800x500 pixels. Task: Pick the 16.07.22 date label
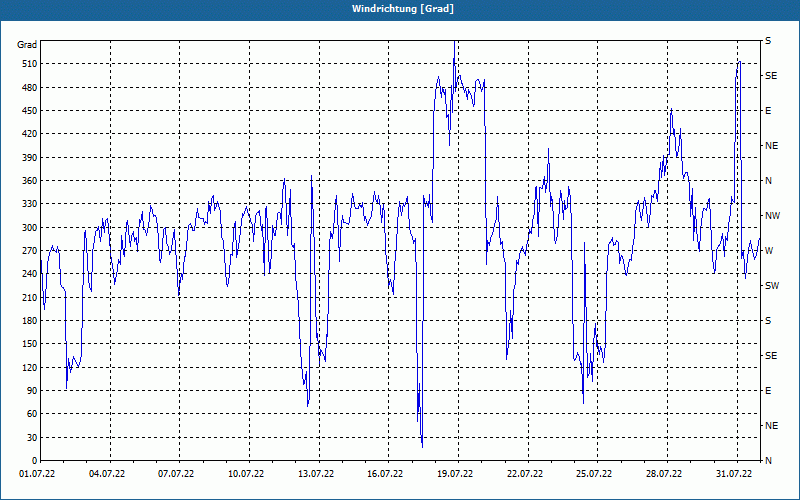pos(385,474)
